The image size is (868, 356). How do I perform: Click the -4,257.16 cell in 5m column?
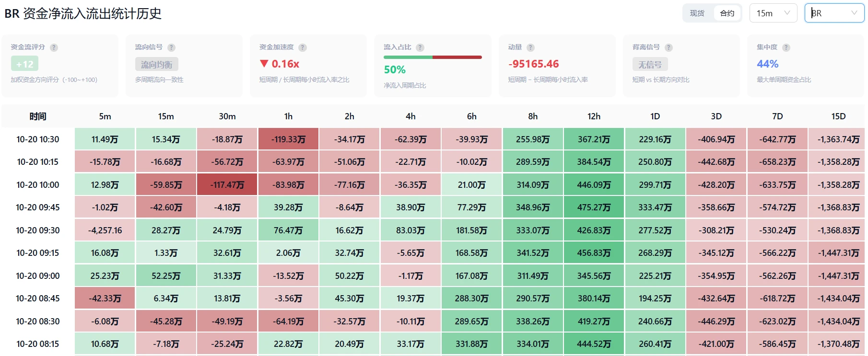click(x=105, y=230)
